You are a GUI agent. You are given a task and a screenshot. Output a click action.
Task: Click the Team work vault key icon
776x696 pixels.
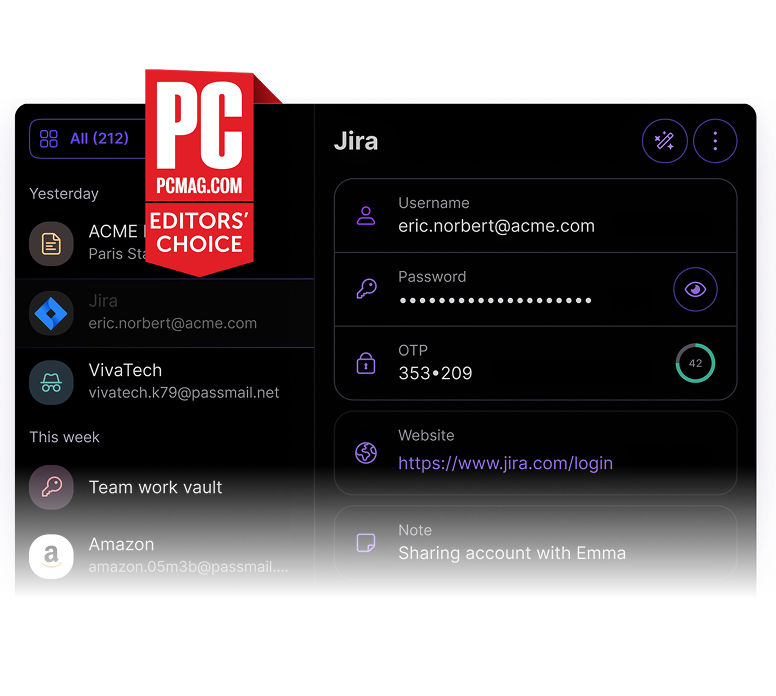tap(51, 487)
